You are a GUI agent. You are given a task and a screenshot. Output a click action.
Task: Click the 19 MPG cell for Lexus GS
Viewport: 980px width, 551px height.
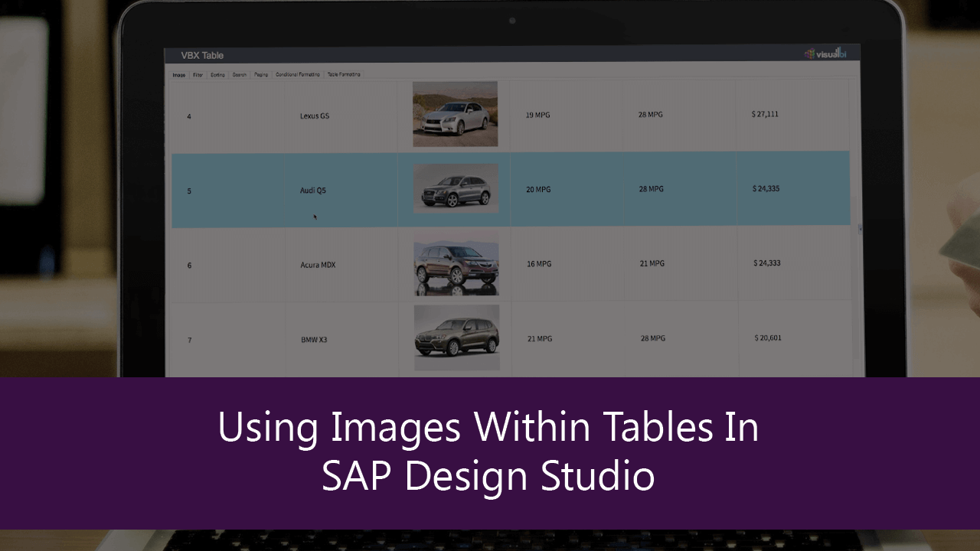(537, 115)
